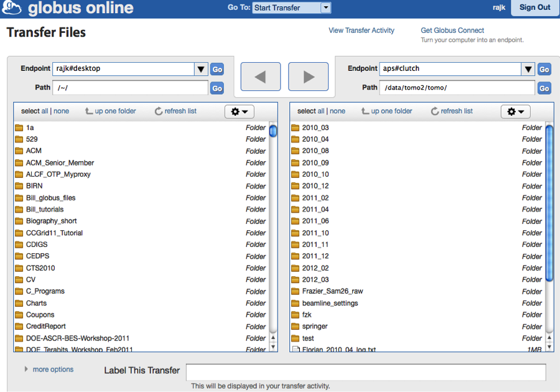Screen dimensions: 560x392
Task: Select the ACM folder icon
Action: [19, 151]
